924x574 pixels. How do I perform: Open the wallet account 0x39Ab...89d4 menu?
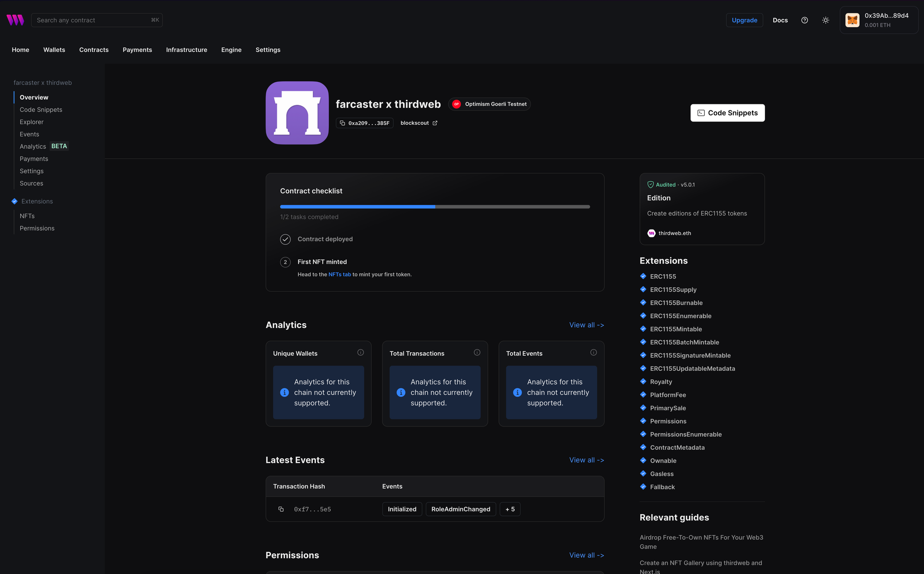pos(878,20)
